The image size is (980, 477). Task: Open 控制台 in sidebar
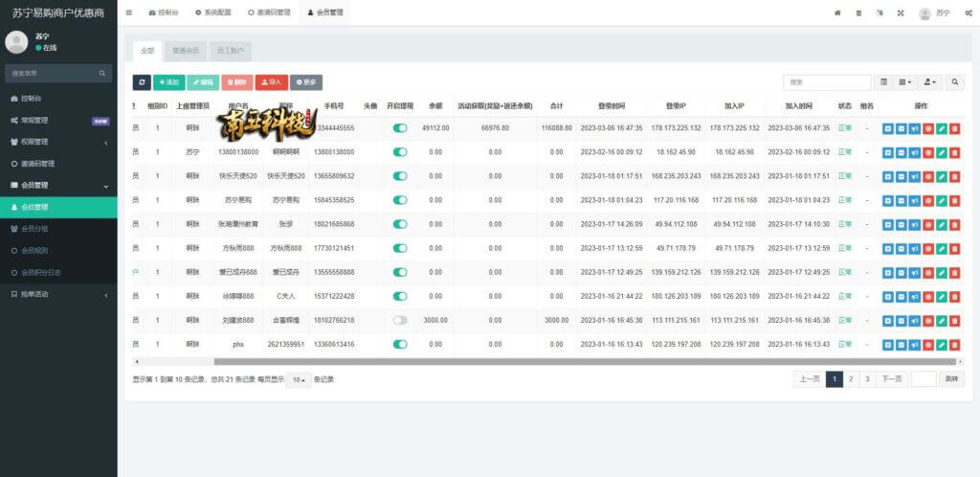tap(58, 98)
